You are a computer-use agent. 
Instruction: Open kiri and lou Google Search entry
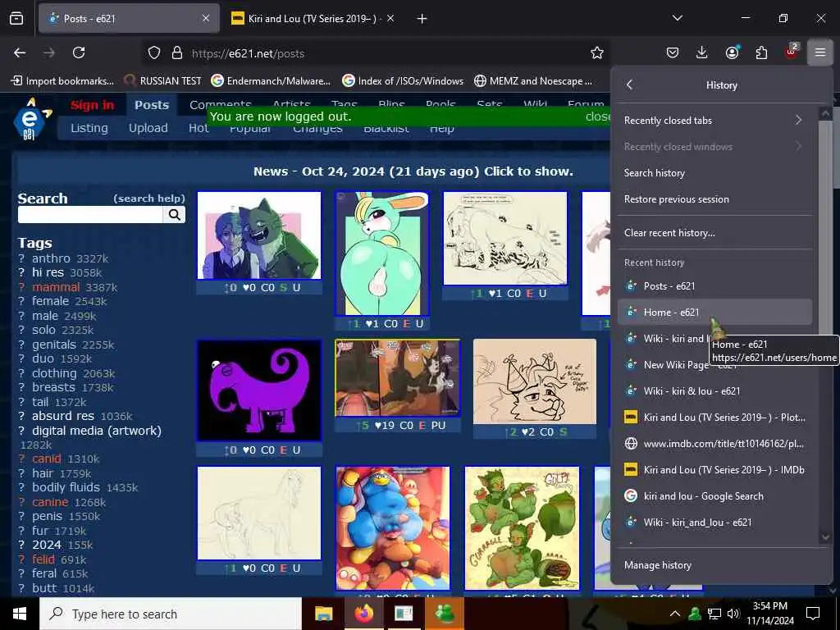[x=714, y=495]
